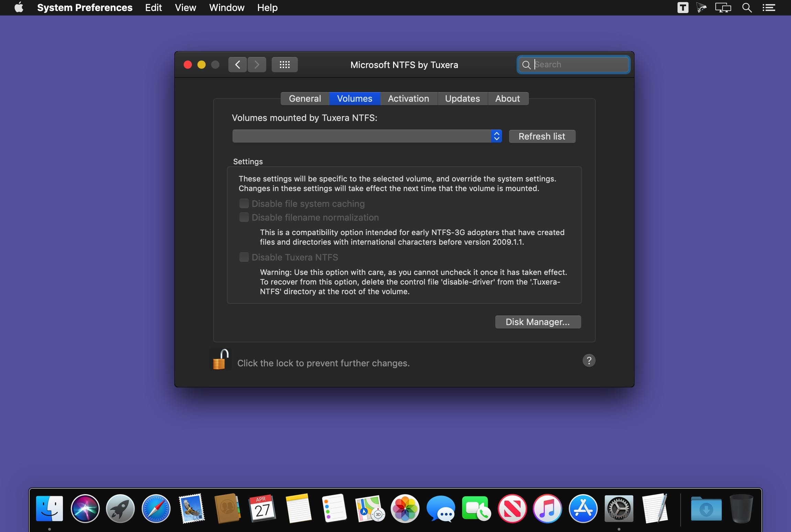This screenshot has width=791, height=532.
Task: Open Photos app from the Dock
Action: coord(404,508)
